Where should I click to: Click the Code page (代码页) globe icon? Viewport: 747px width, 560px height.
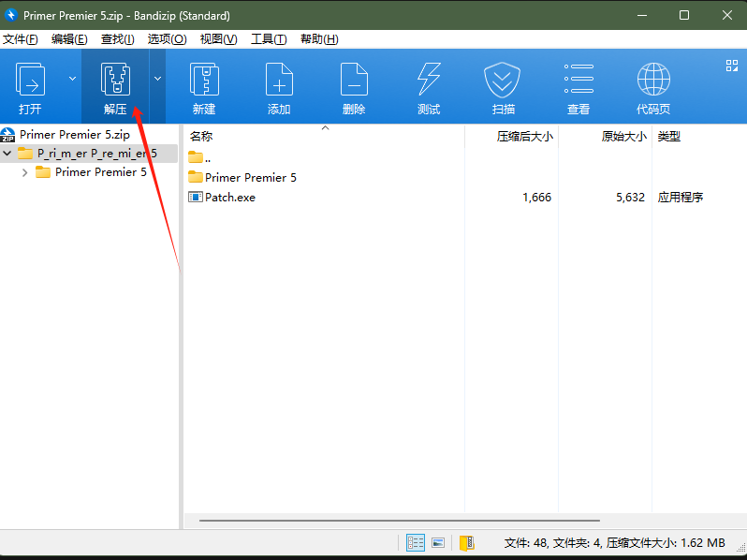click(x=653, y=79)
